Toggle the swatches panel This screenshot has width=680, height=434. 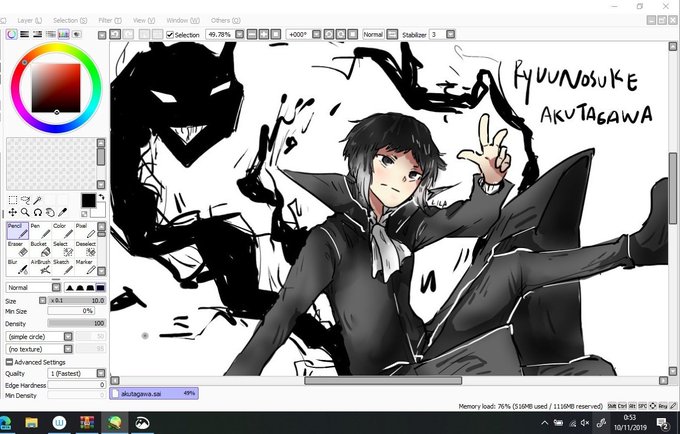coord(64,34)
